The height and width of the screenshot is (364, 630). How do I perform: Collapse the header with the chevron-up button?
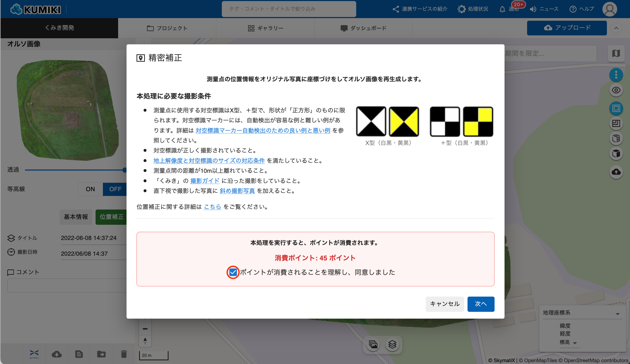pos(616,28)
